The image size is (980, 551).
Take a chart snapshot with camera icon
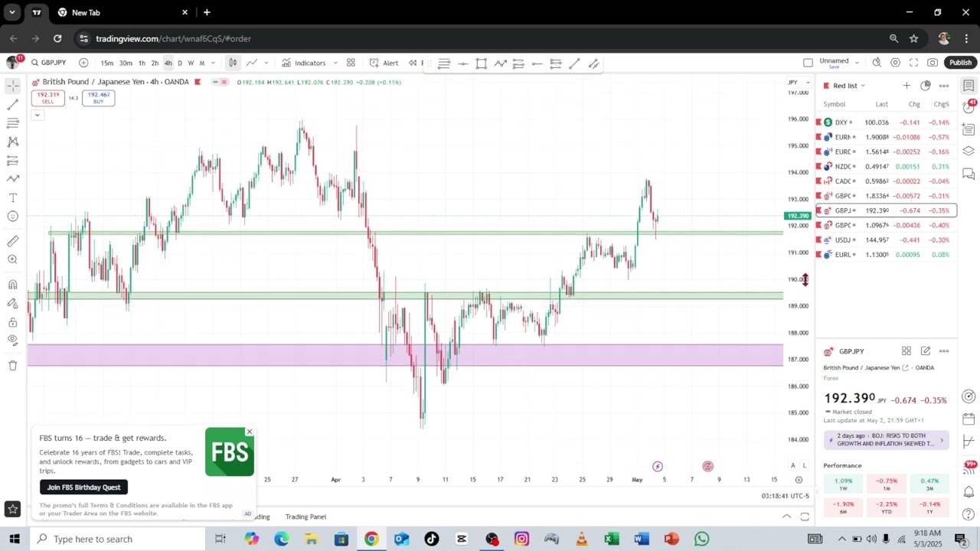pyautogui.click(x=932, y=63)
